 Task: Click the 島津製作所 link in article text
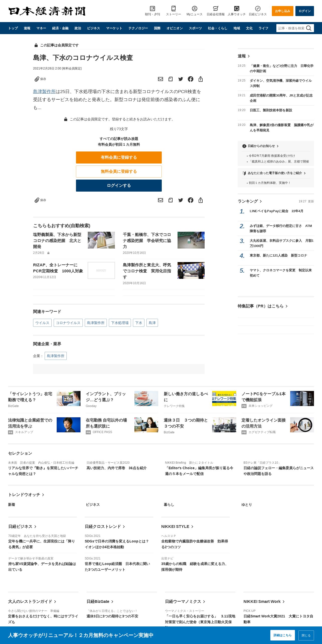coord(44,92)
